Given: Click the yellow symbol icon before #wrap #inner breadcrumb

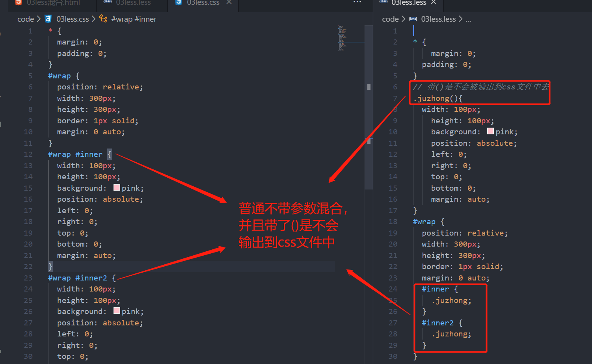Looking at the screenshot, I should coord(103,19).
